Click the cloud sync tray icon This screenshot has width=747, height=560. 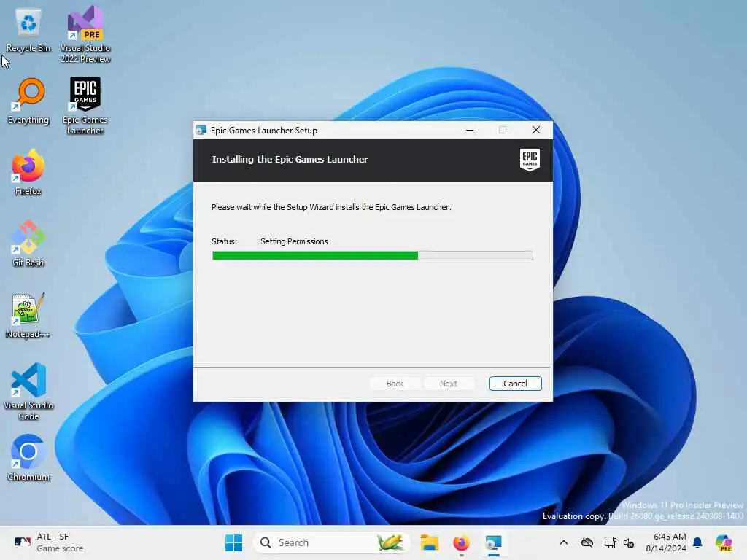point(587,542)
